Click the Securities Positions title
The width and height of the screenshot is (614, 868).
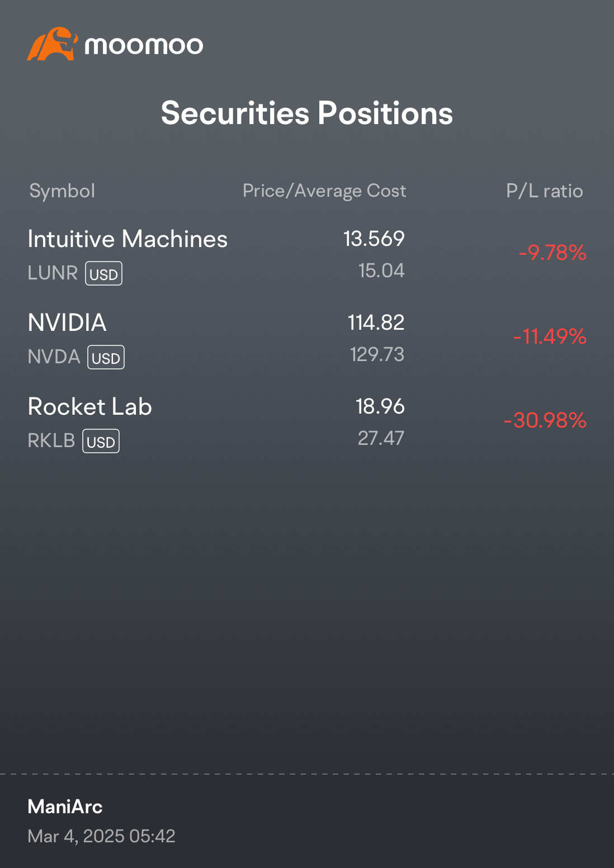pos(307,113)
